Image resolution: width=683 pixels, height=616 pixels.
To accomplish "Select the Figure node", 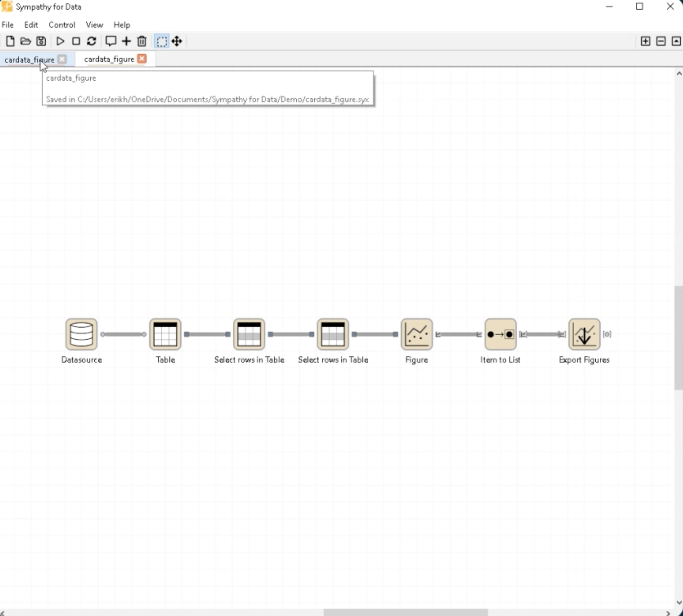I will click(416, 334).
